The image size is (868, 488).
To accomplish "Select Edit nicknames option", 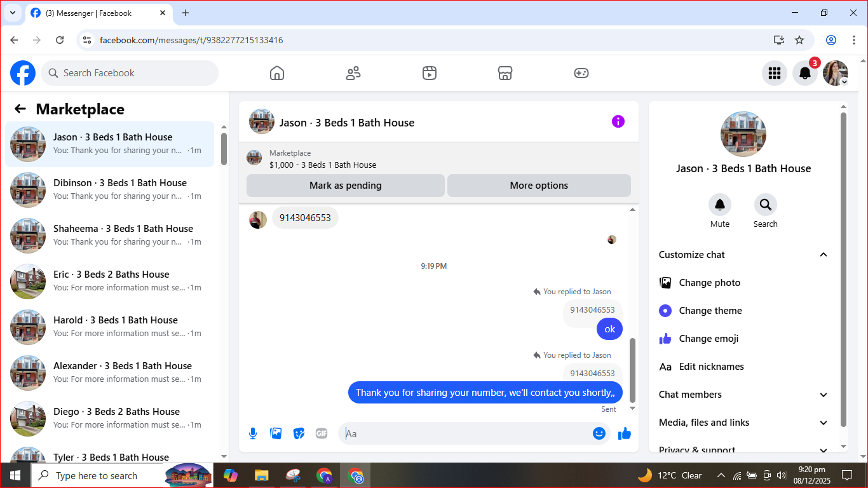I will click(743, 367).
